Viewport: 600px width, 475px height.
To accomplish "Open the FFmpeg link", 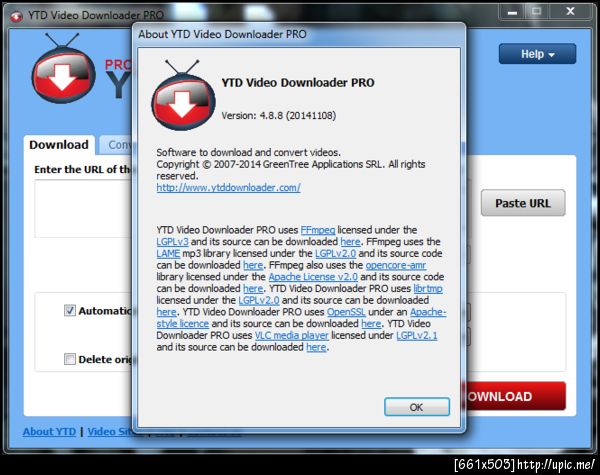I will point(318,230).
